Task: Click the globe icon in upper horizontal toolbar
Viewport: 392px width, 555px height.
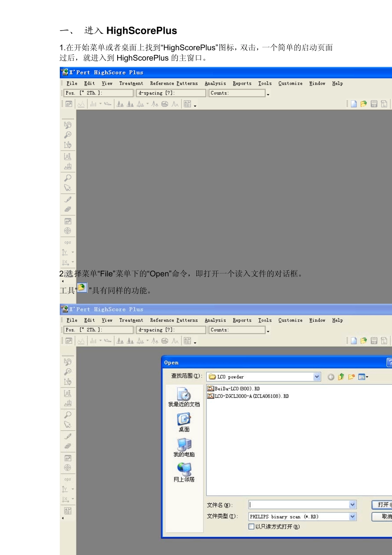Action: 165,104
